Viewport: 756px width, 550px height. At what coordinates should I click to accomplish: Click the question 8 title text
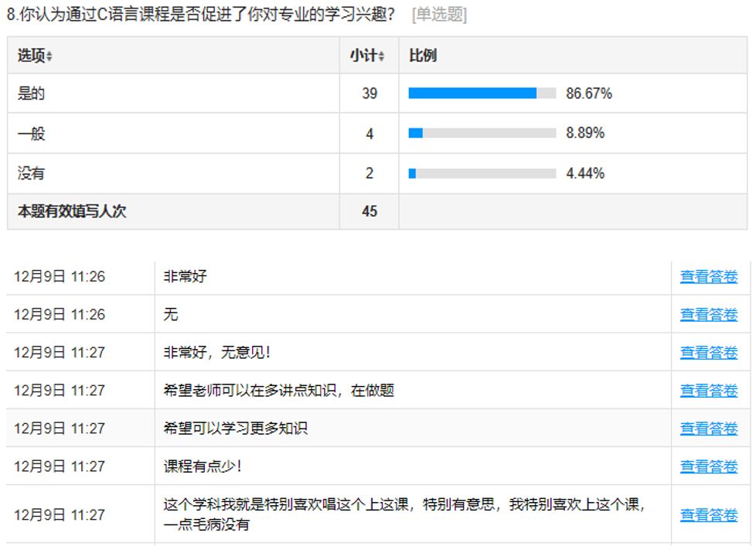pos(201,15)
